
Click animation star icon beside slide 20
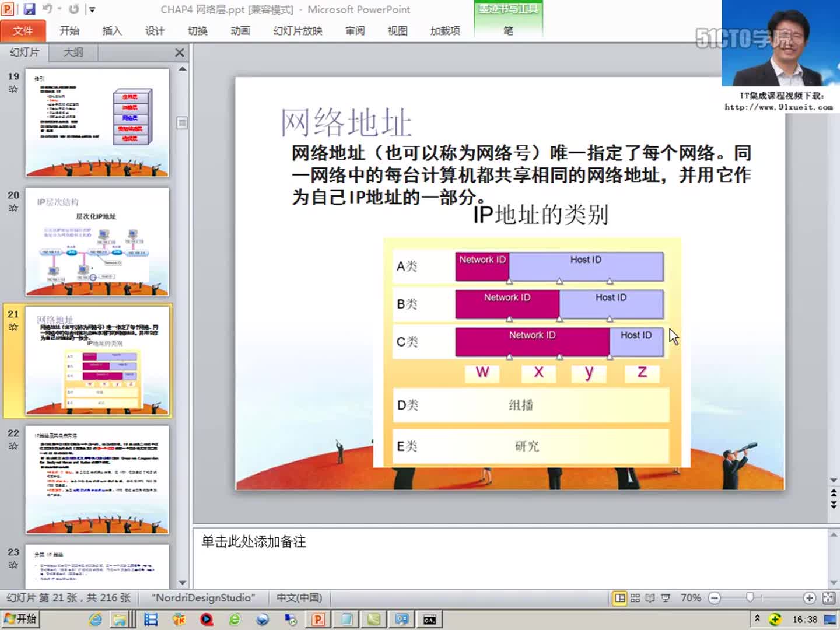[x=13, y=208]
